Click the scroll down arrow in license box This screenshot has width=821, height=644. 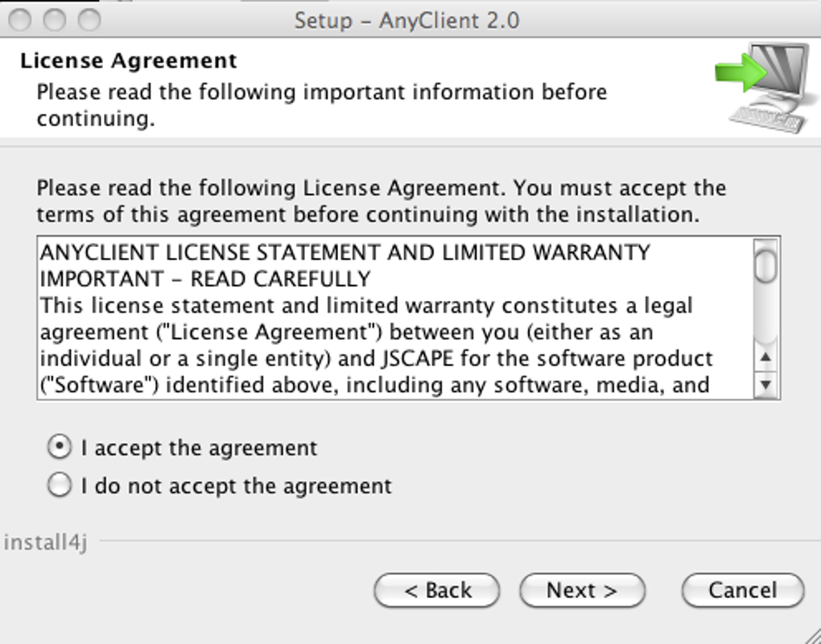[765, 385]
